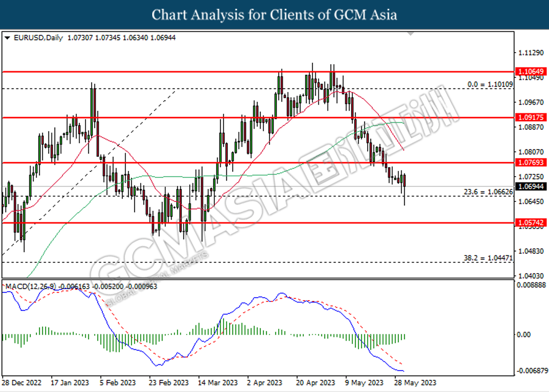Click the 1.09670 price axis value
The height and width of the screenshot is (392, 549).
point(531,102)
